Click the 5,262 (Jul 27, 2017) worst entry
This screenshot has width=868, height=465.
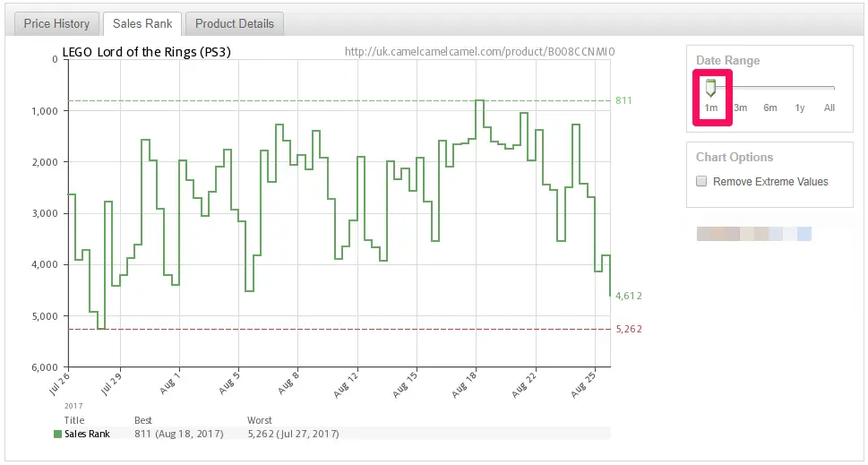(x=294, y=434)
